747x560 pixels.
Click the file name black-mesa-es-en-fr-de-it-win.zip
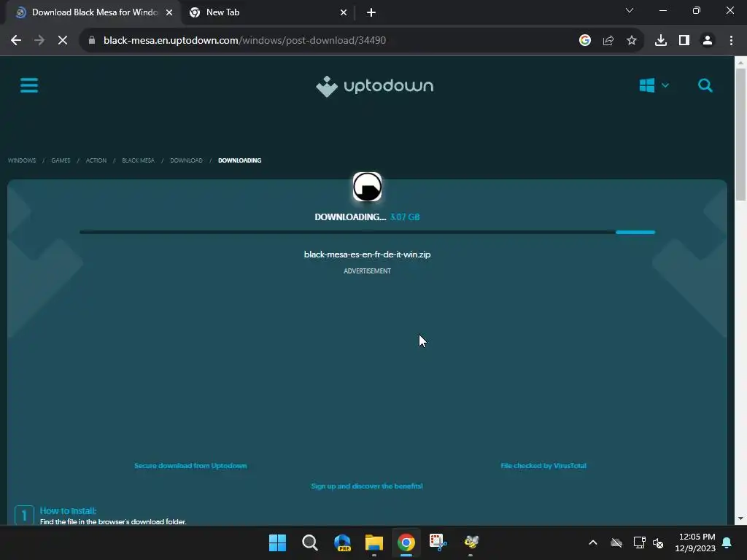coord(368,254)
